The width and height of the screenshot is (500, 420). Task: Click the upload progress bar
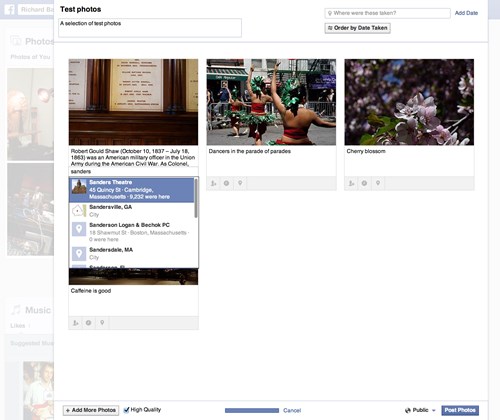click(252, 410)
